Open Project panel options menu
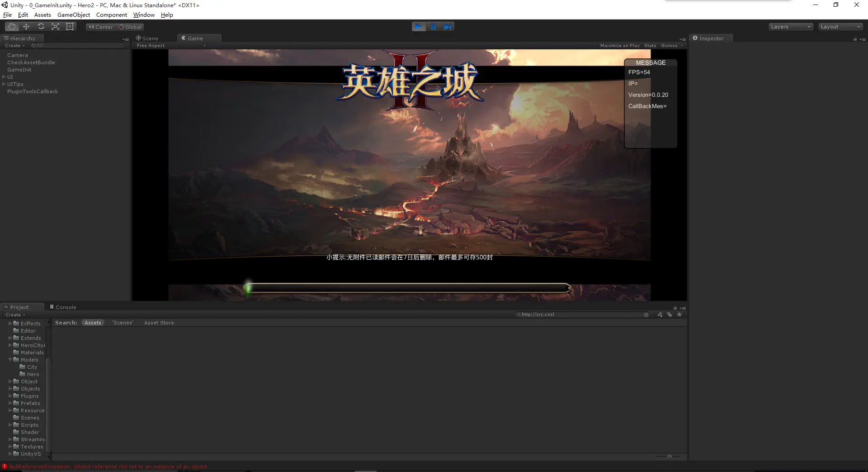Viewport: 868px width, 472px height. tap(683, 308)
